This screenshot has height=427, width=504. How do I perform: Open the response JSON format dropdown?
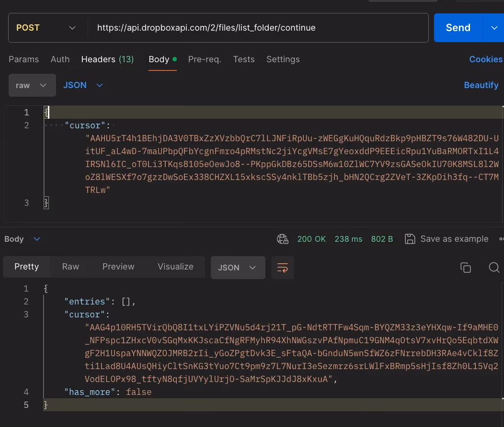click(x=238, y=268)
